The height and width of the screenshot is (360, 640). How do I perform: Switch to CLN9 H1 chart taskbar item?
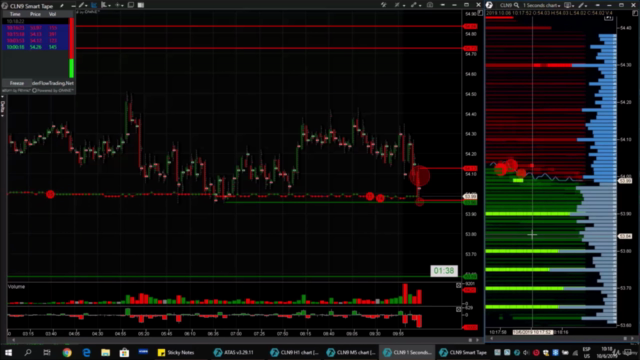pos(294,352)
